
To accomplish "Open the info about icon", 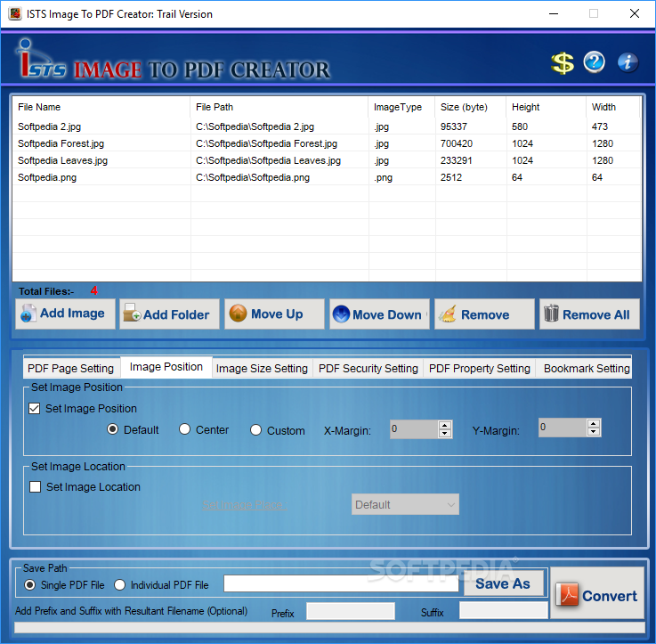I will tap(628, 62).
